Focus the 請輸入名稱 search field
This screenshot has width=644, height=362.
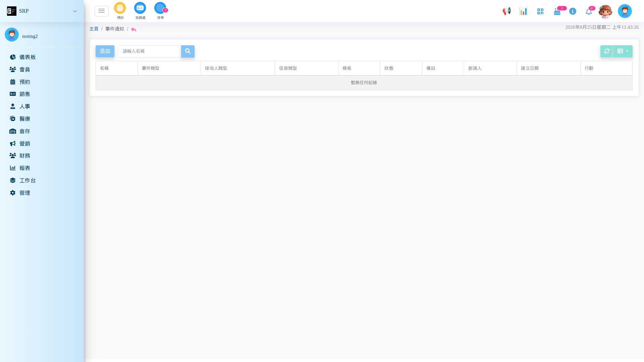click(x=150, y=51)
